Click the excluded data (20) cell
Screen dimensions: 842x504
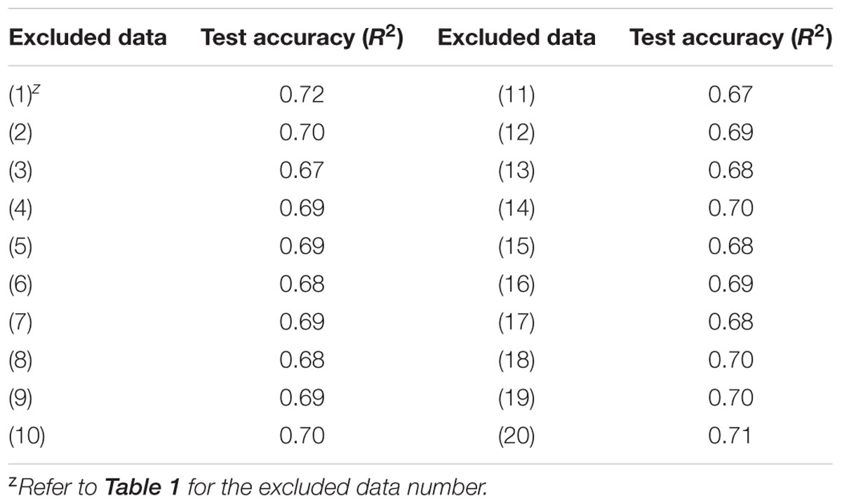pos(516,436)
